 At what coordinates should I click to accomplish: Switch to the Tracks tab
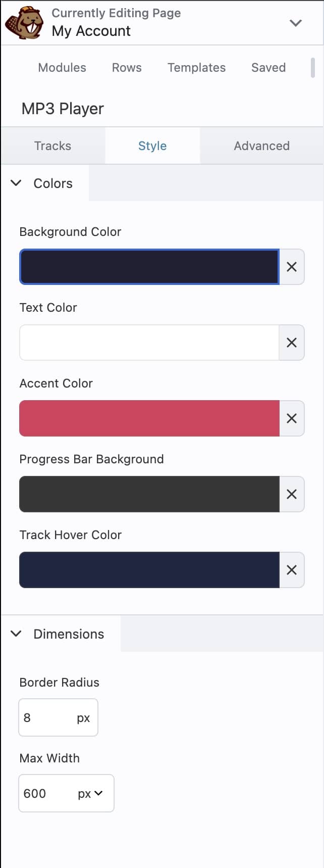pos(52,146)
